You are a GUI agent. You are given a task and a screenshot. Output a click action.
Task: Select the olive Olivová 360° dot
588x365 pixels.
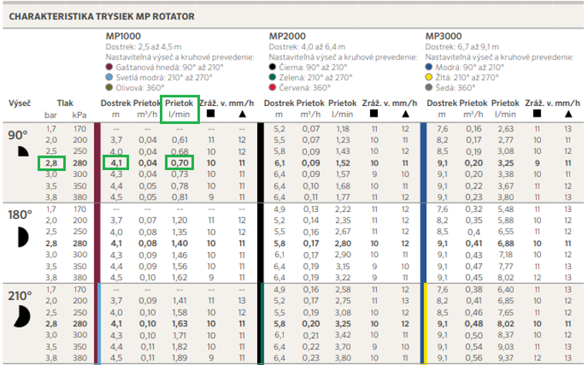[x=109, y=87]
